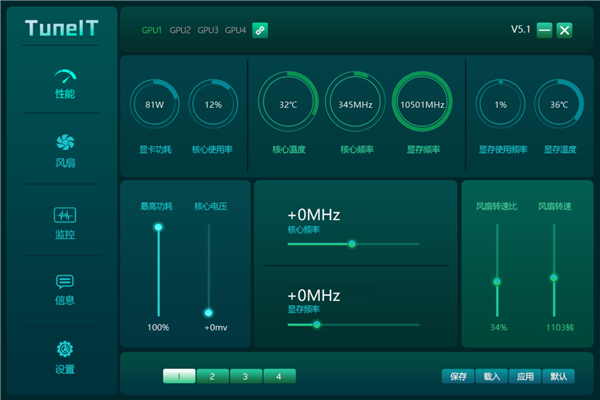600x400 pixels.
Task: Click the 最高功耗 power limit slider handle
Action: [x=158, y=228]
